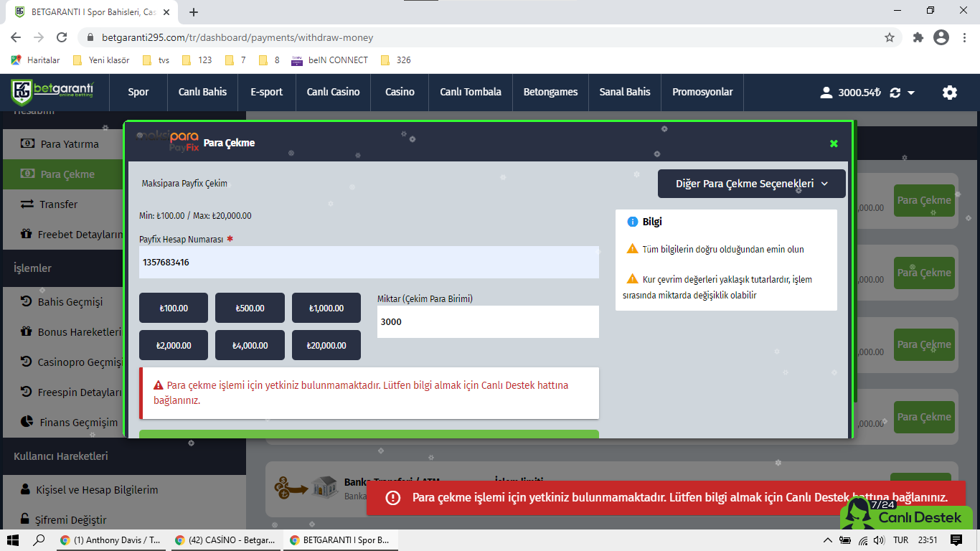Open the Haritalar bookmark
The height and width of the screenshot is (551, 980).
36,60
